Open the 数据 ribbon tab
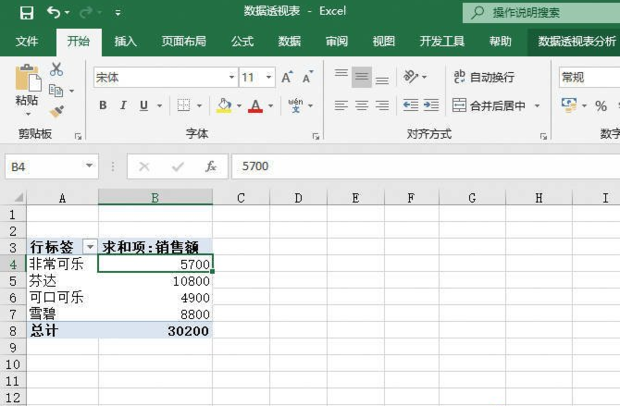This screenshot has height=406, width=620. point(289,41)
